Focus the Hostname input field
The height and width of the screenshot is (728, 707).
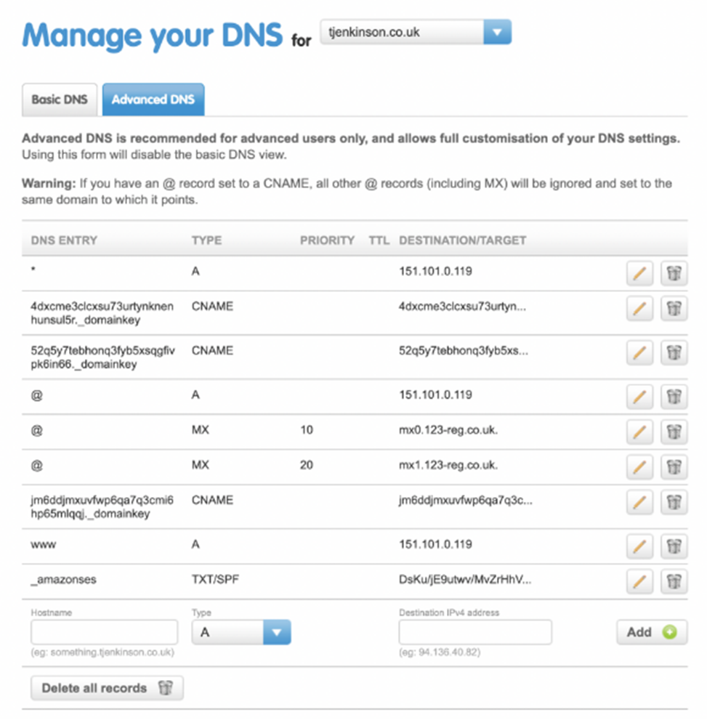[104, 633]
